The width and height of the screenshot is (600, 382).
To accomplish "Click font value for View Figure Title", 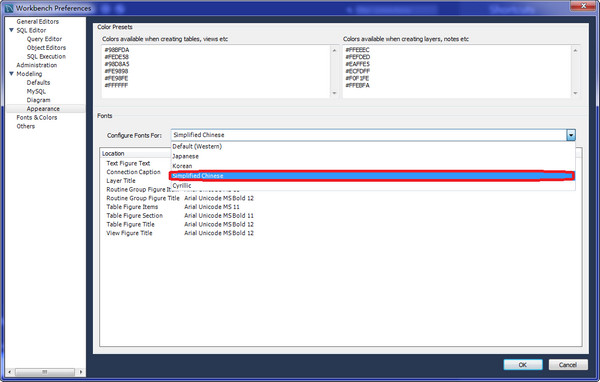I will point(219,233).
